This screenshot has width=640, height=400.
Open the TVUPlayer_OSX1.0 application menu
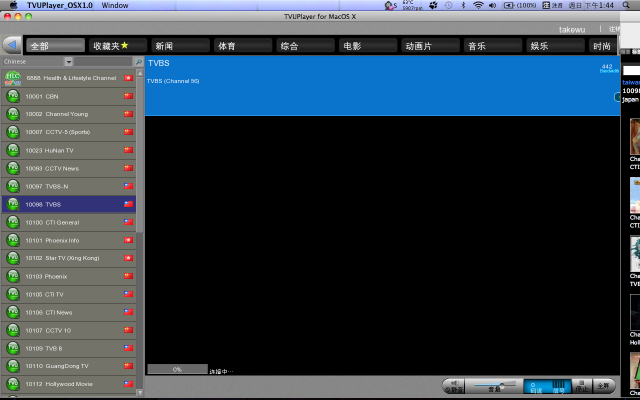(60, 5)
